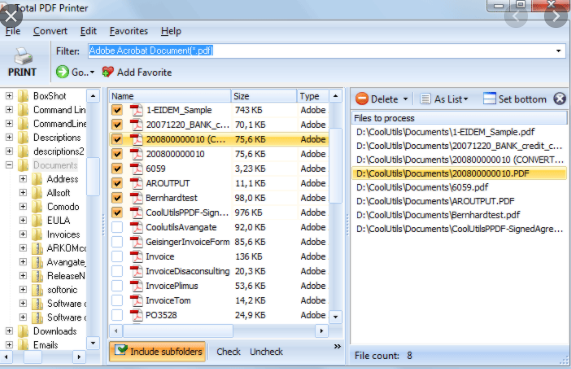The image size is (571, 369).
Task: Uncheck the AROUTPUT checkbox
Action: (117, 183)
